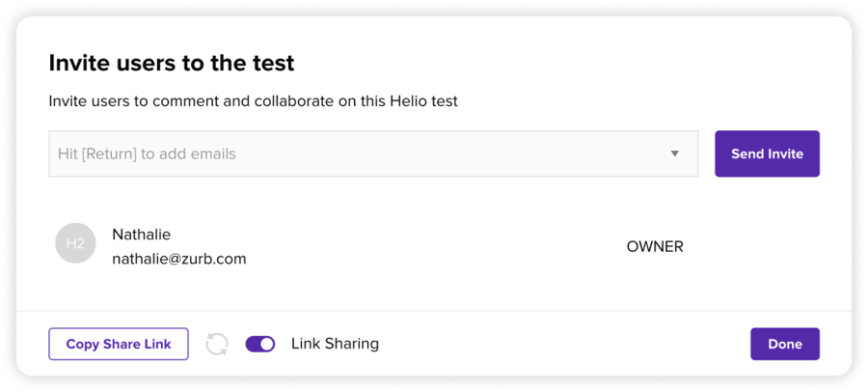The width and height of the screenshot is (868, 392).
Task: Click the Invite users to the test heading
Action: pyautogui.click(x=171, y=64)
